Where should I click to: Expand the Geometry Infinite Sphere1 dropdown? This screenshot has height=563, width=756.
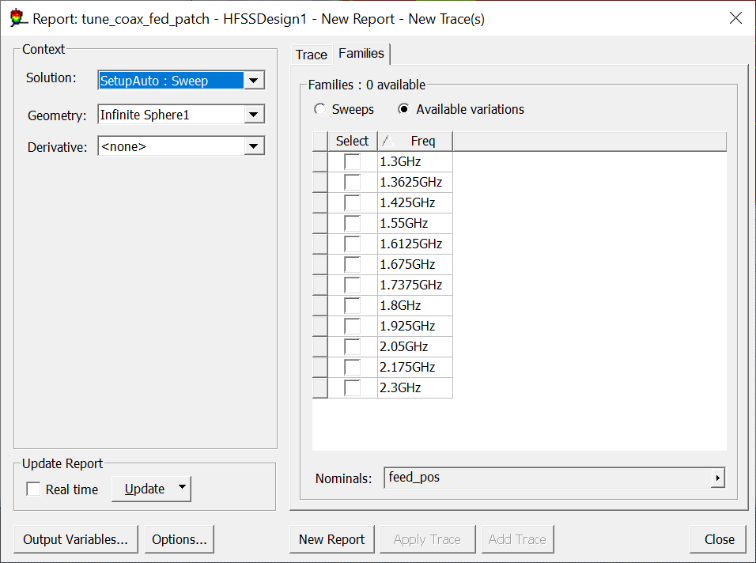254,115
